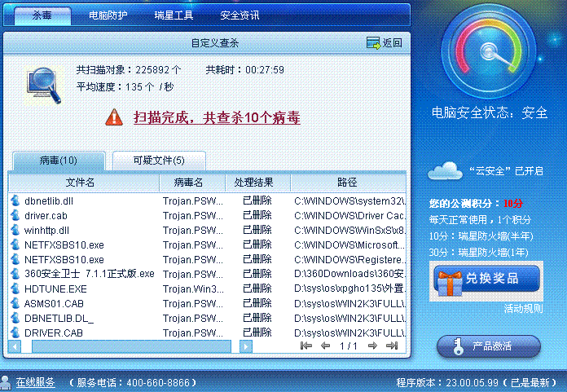Click the horizontal scrollbar thumb
The width and height of the screenshot is (567, 392).
(x=132, y=346)
